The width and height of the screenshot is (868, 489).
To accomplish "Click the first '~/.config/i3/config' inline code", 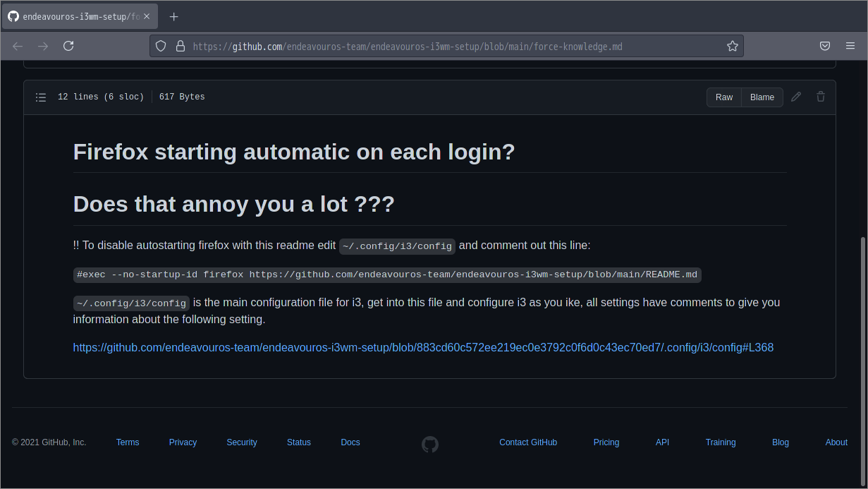I will [x=397, y=246].
